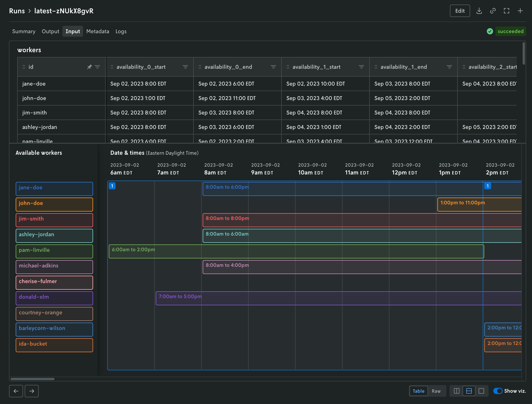
Task: Navigate to Runs breadcrumb
Action: click(17, 11)
